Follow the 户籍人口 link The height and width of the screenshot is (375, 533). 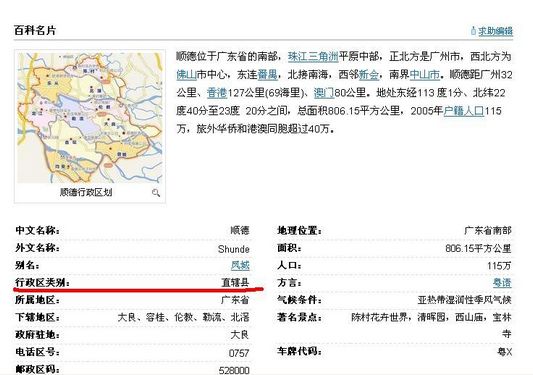click(464, 111)
